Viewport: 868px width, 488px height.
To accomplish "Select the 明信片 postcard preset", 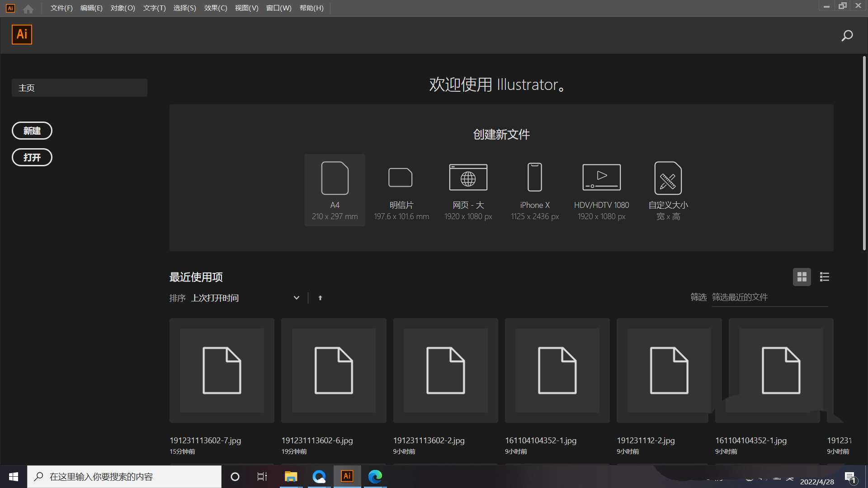I will pos(401,190).
